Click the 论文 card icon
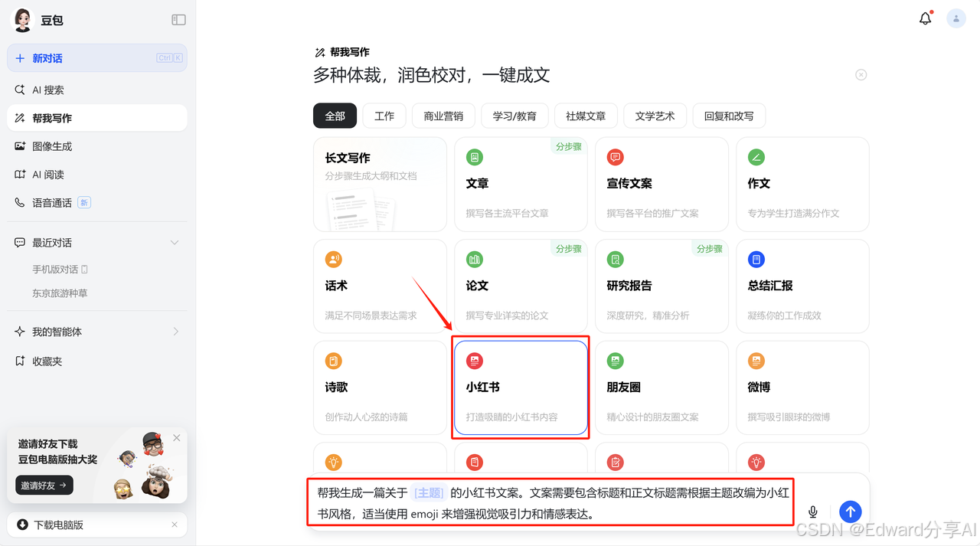Image resolution: width=980 pixels, height=546 pixels. pyautogui.click(x=475, y=259)
